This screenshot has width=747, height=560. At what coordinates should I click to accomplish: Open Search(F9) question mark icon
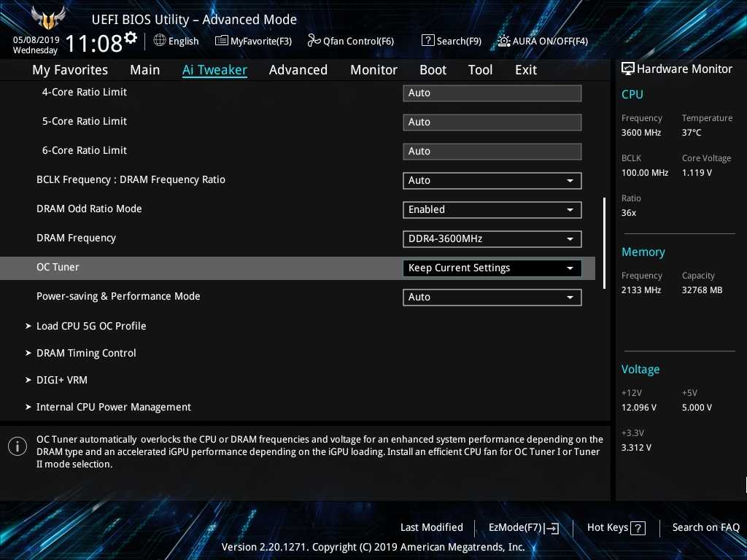428,41
